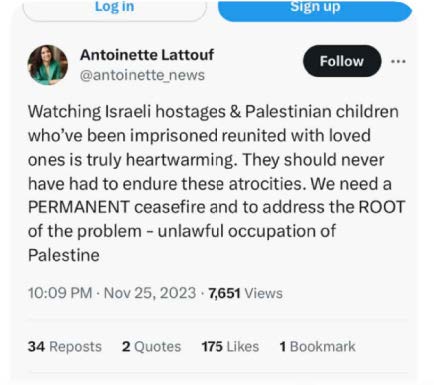
Task: Open the three-dot more options menu
Action: (398, 61)
